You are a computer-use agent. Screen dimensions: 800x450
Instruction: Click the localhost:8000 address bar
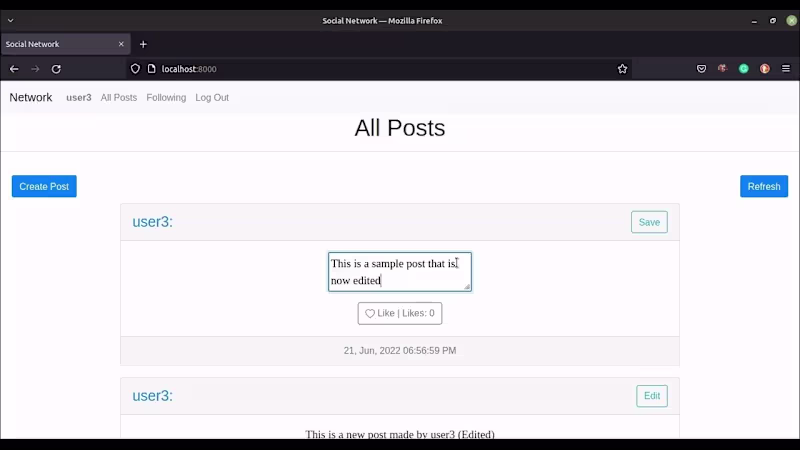tap(378, 69)
